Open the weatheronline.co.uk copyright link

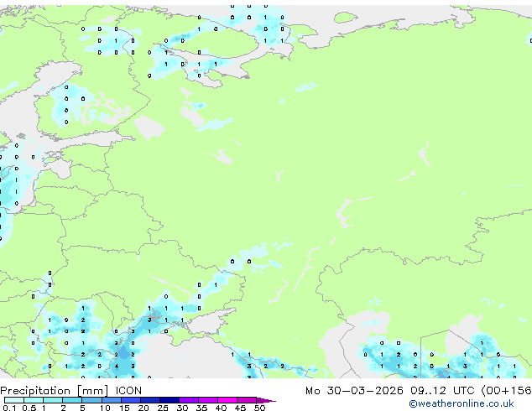[x=462, y=403]
